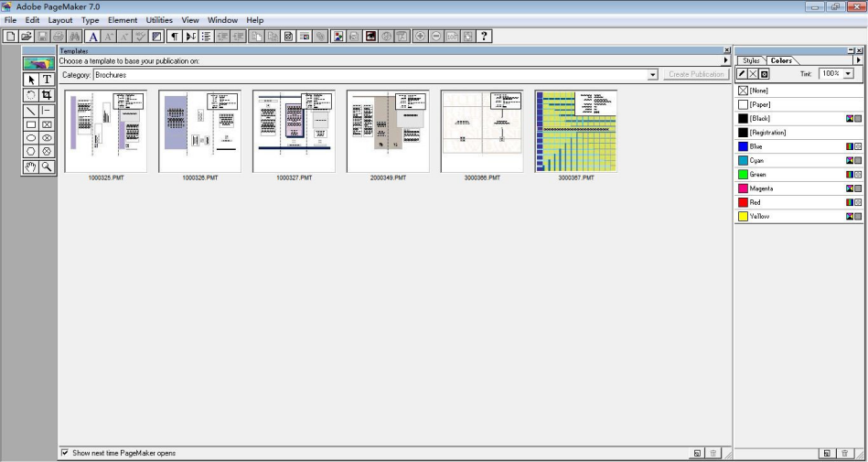Close the Templates palette with its X
Viewport: 868px width, 462px height.
(x=727, y=50)
